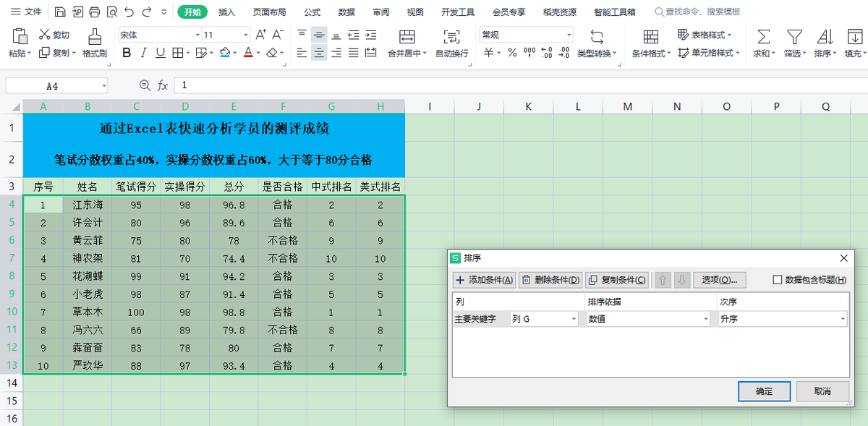
Task: Click the 取消 button in sort dialog
Action: pos(822,391)
